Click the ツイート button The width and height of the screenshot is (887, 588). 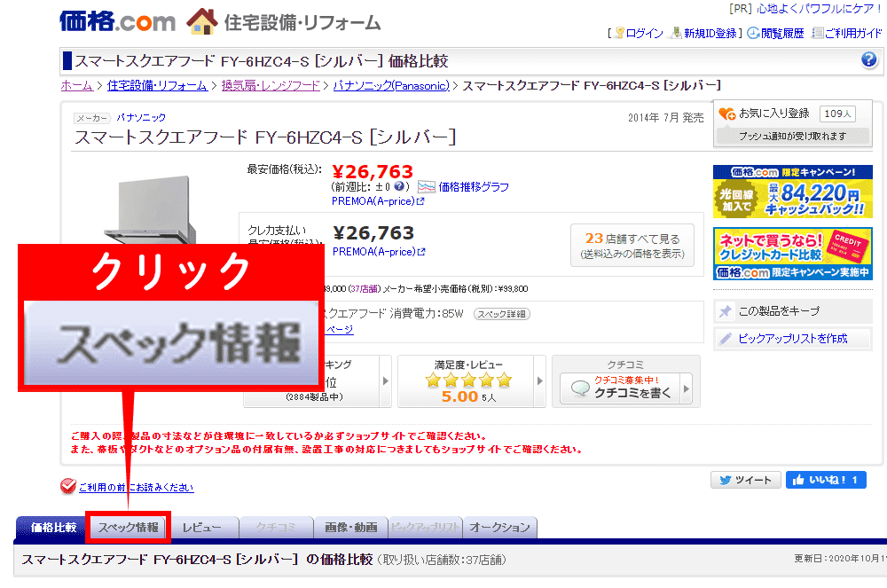746,480
